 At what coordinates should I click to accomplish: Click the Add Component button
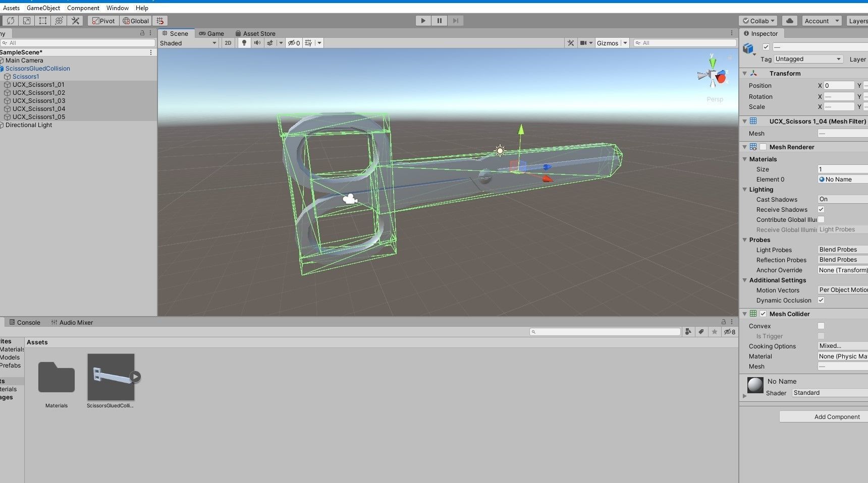coord(824,416)
